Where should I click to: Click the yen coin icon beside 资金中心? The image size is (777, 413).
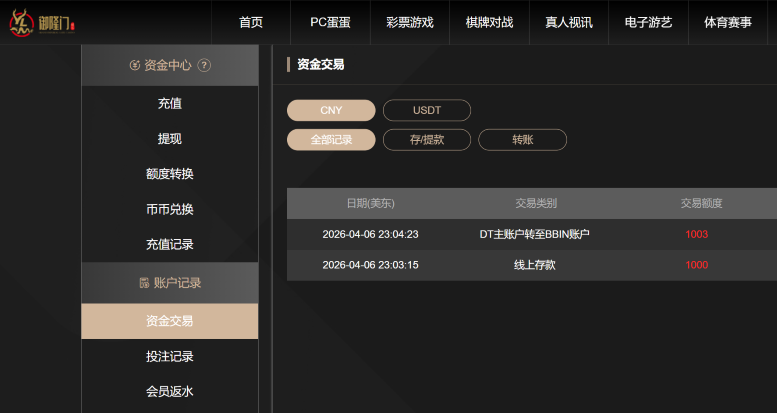point(134,65)
